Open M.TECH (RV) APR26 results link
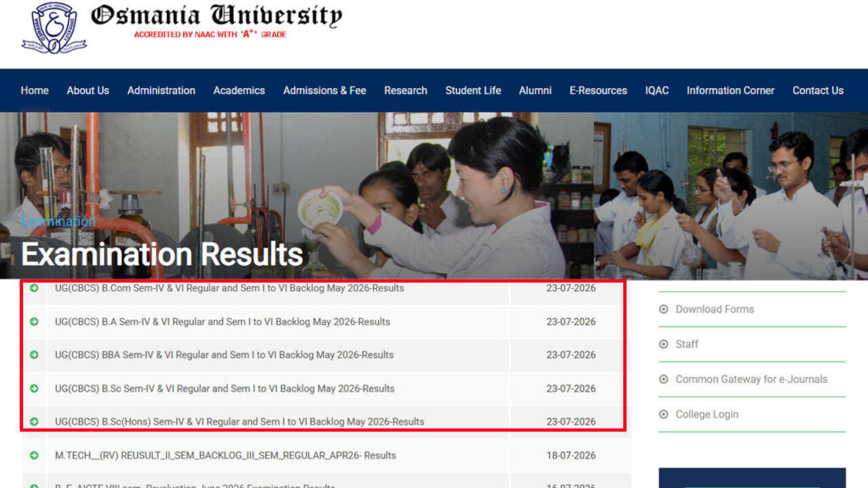Image resolution: width=868 pixels, height=488 pixels. tap(225, 455)
